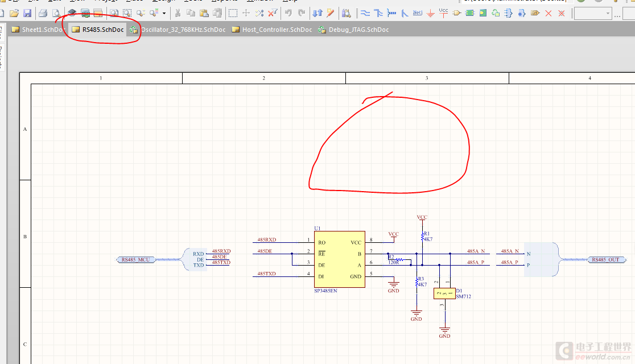The height and width of the screenshot is (364, 635).
Task: Click the VCC power port above R1
Action: [422, 219]
